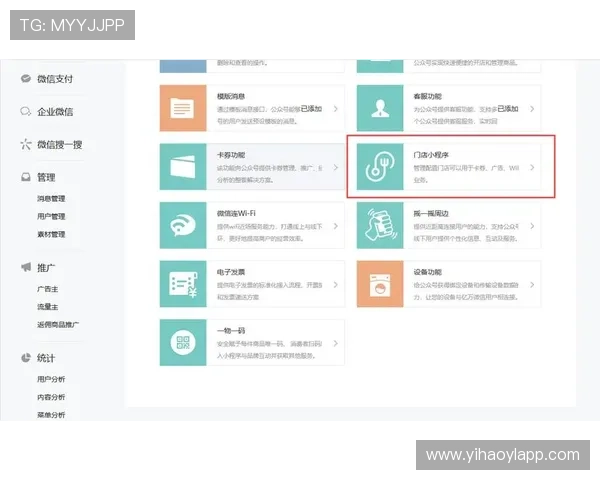Open 微信搜一搜 in the sidebar
The image size is (600, 480).
pos(60,145)
